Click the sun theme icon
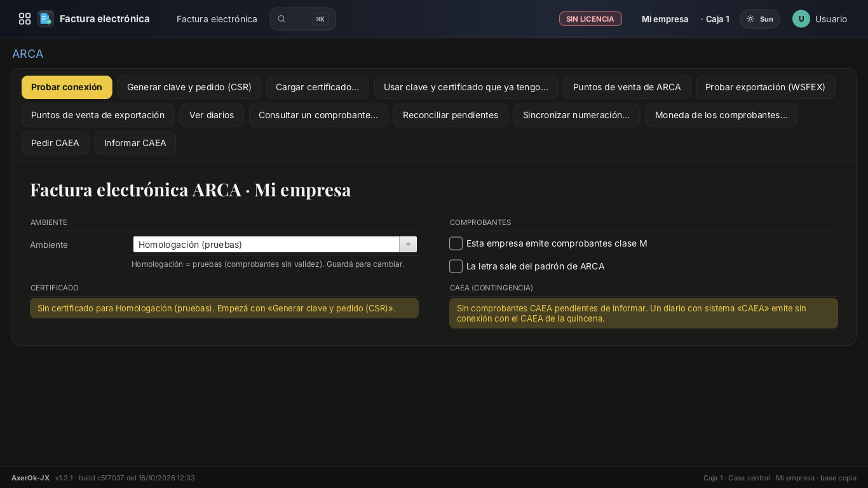This screenshot has height=488, width=868. (750, 19)
